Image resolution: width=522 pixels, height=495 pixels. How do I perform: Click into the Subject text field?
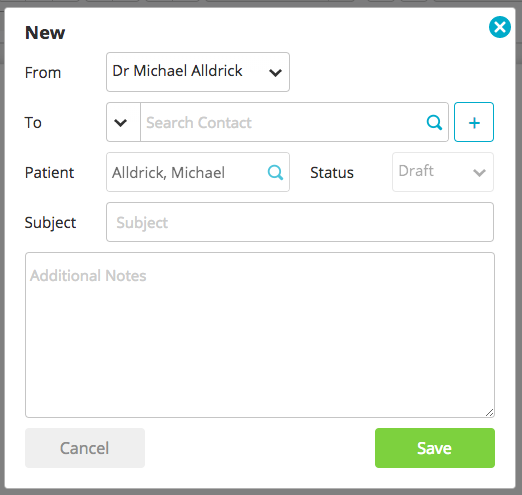[x=300, y=222]
